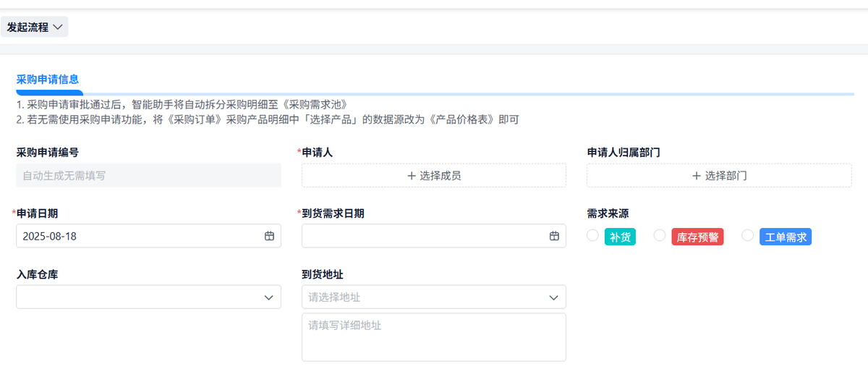Click the blue 工单需求 tag label
This screenshot has width=868, height=377.
click(786, 237)
